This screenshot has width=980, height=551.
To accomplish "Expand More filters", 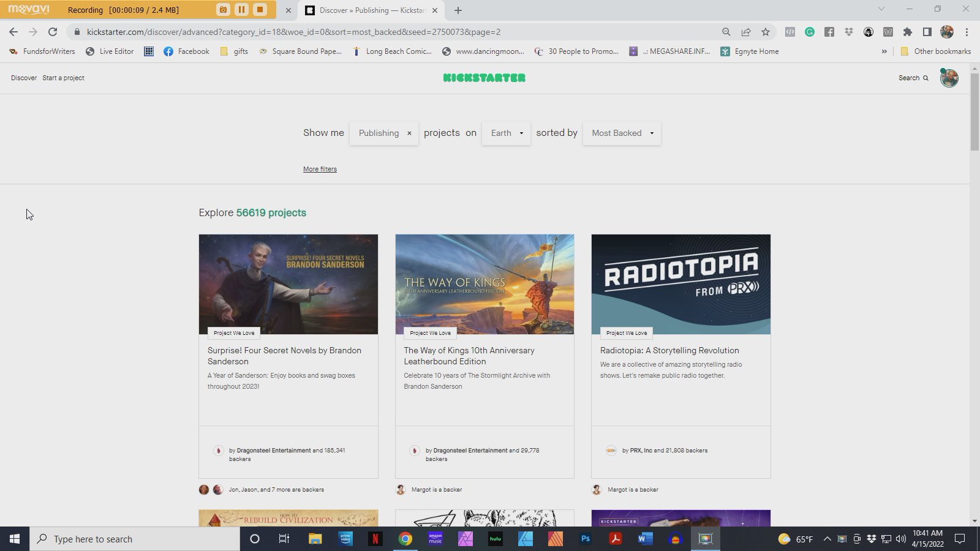I will (320, 169).
